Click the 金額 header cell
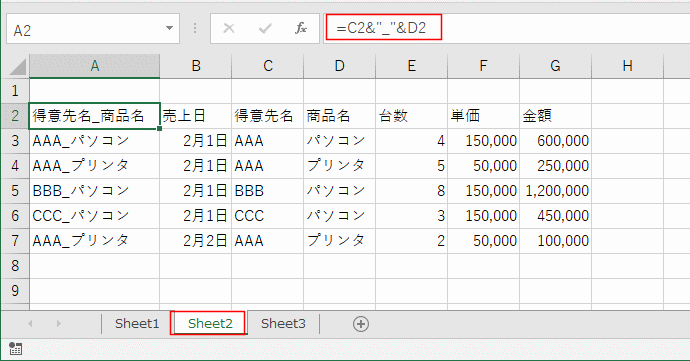Viewport: 690px width, 361px height. point(555,116)
